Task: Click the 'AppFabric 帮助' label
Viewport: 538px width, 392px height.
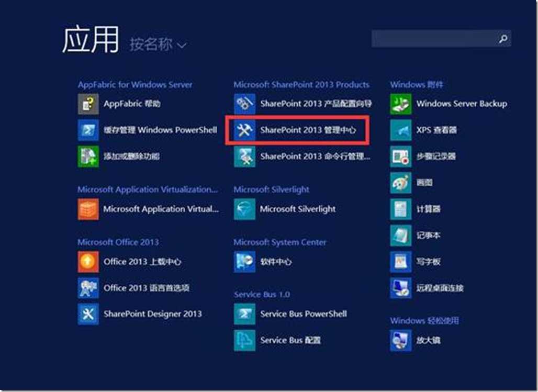Action: 132,104
